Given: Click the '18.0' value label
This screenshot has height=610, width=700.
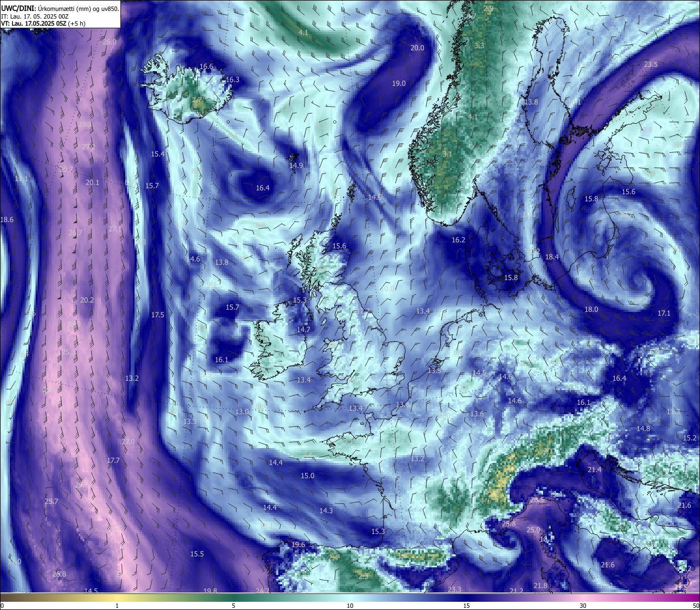Looking at the screenshot, I should click(x=591, y=310).
